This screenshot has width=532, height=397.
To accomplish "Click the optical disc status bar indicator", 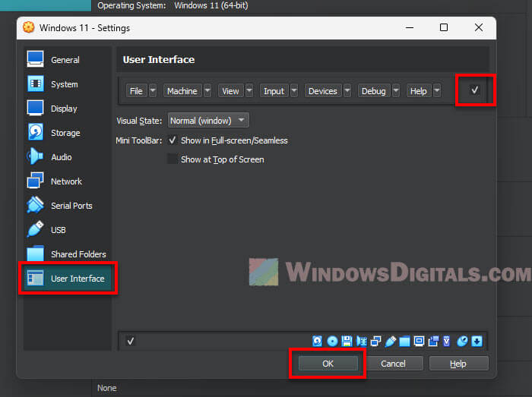I will point(332,341).
